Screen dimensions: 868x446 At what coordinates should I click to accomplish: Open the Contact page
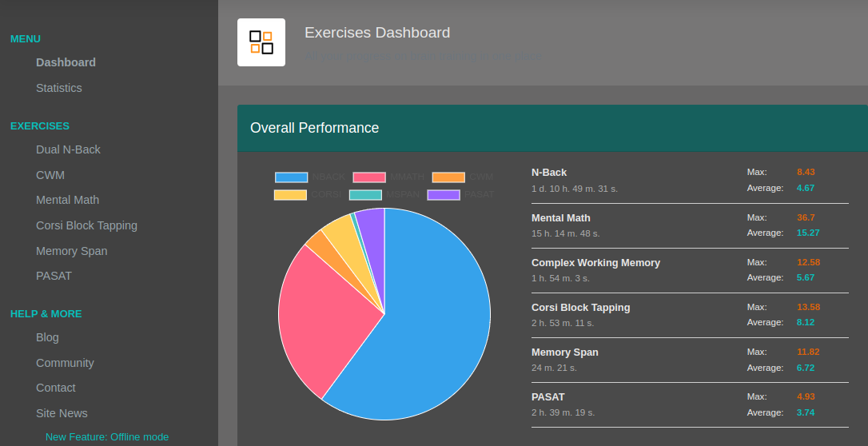click(x=55, y=388)
